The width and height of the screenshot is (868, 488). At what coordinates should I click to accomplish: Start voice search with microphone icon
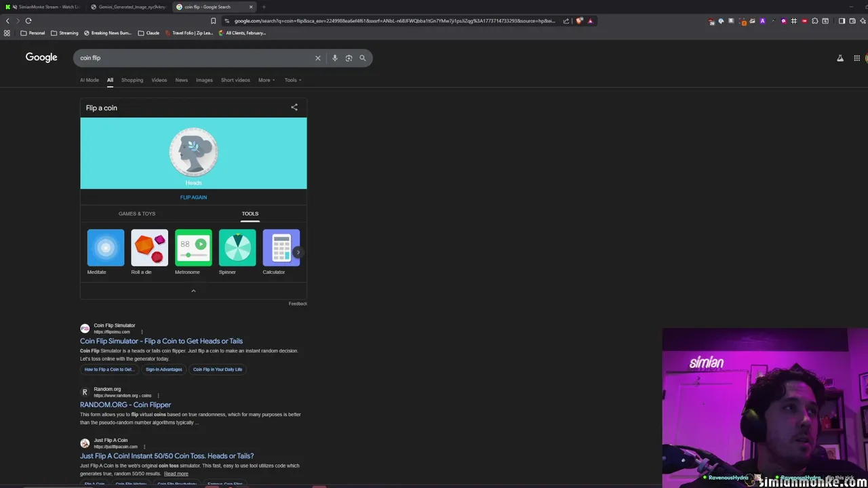point(334,58)
